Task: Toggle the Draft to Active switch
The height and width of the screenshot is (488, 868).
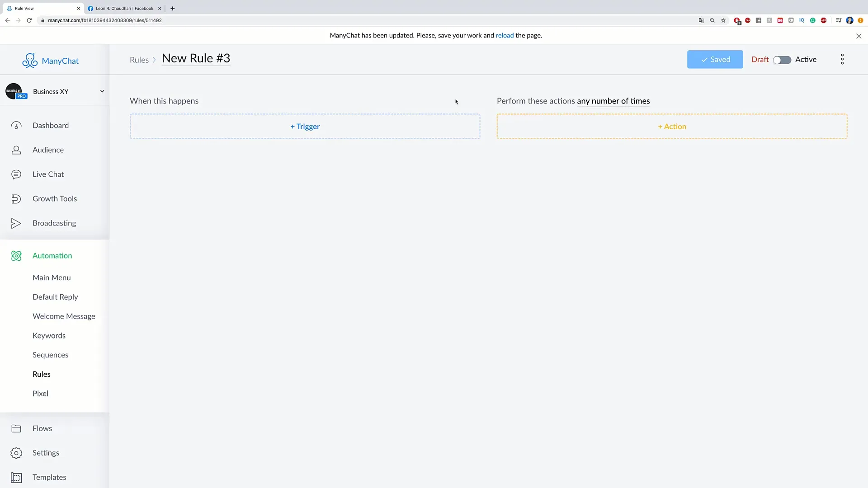Action: (x=782, y=59)
